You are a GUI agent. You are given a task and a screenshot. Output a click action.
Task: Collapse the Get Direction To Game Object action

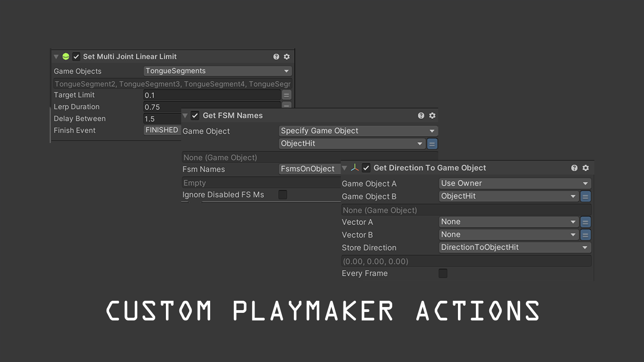(344, 168)
